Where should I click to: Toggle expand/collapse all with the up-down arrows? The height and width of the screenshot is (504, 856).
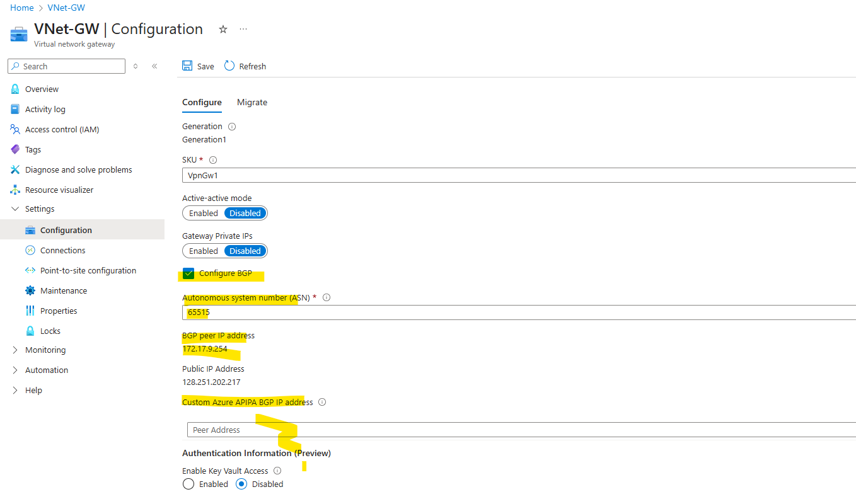(135, 66)
